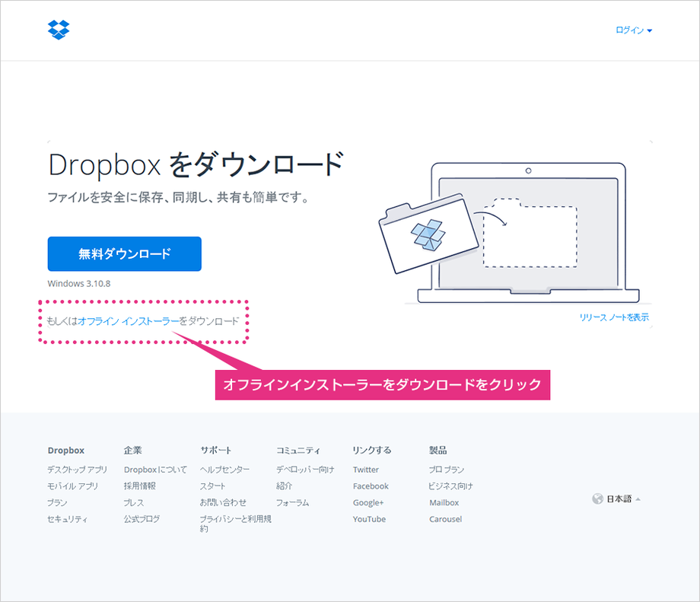Click the コミュニティ footer column heading
The image size is (700, 602).
(x=297, y=450)
